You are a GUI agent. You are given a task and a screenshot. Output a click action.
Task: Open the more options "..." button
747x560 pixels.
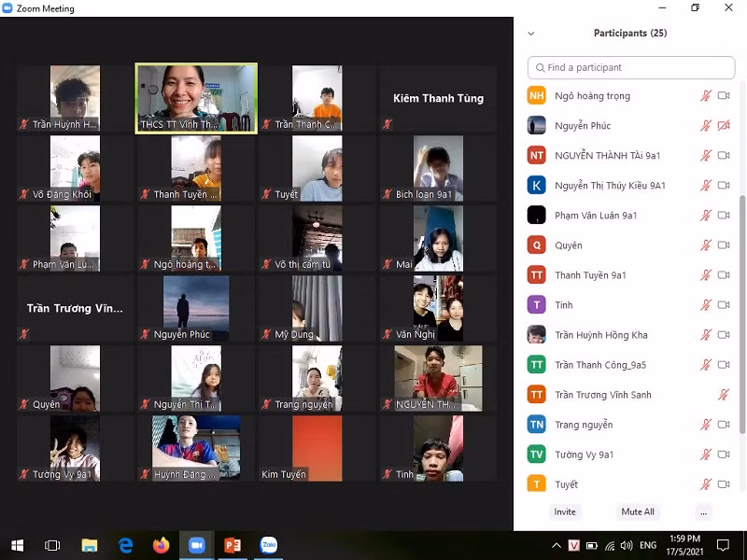point(703,511)
